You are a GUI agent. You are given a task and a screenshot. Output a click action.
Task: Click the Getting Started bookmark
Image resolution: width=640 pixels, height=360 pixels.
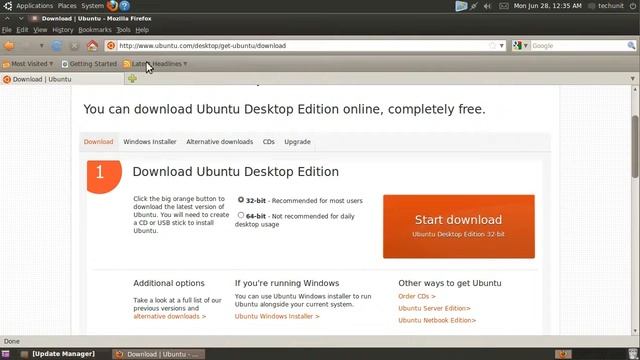[x=89, y=64]
